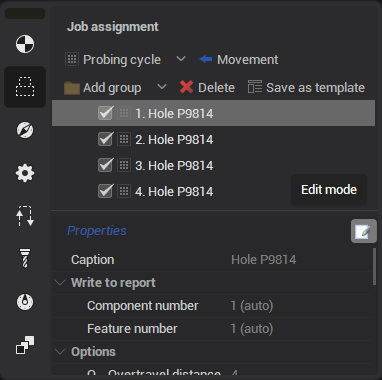Collapse the Write to report section
Image resolution: width=382 pixels, height=380 pixels.
click(60, 283)
